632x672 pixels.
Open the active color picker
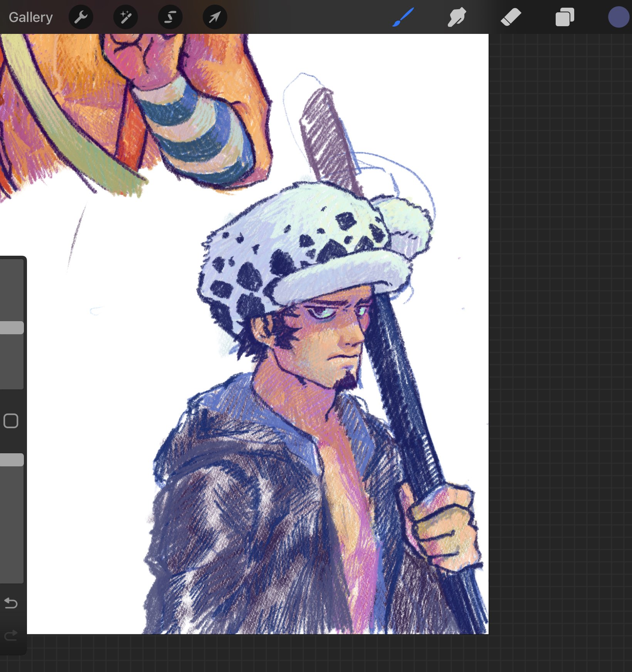click(x=619, y=17)
